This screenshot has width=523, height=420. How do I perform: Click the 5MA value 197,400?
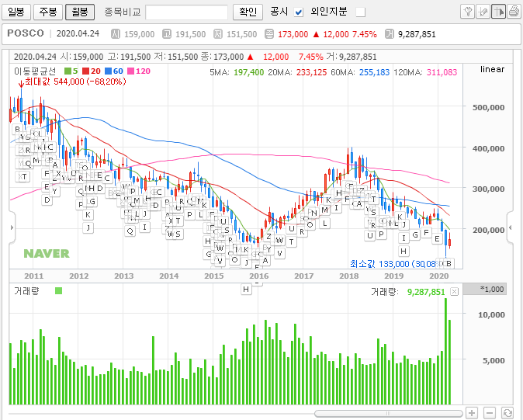249,72
